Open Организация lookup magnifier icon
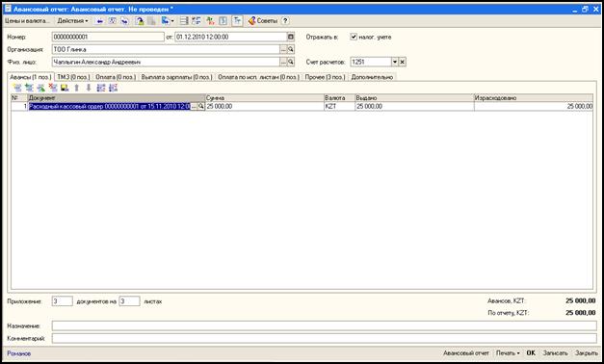This screenshot has width=604, height=364. click(291, 49)
